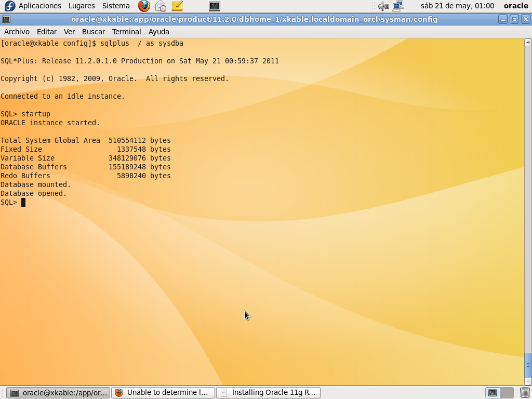532x399 pixels.
Task: Click the terminal scrollbar up arrow
Action: [x=528, y=43]
